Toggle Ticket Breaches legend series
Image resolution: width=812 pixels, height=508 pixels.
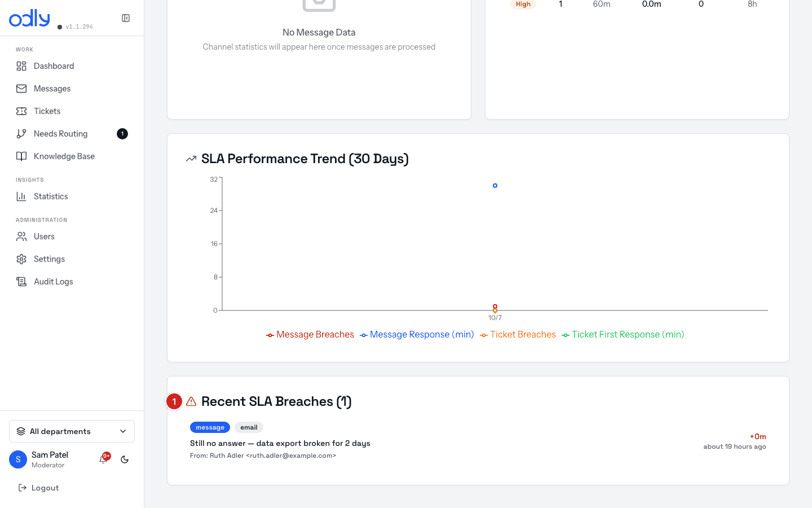coord(518,335)
